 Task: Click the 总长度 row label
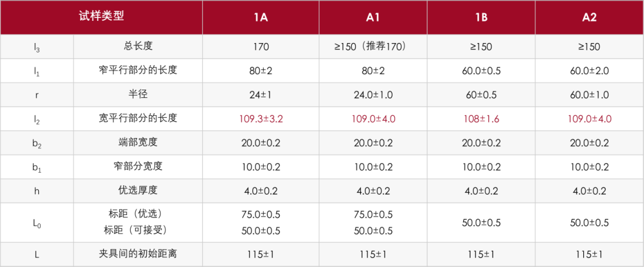coord(138,46)
